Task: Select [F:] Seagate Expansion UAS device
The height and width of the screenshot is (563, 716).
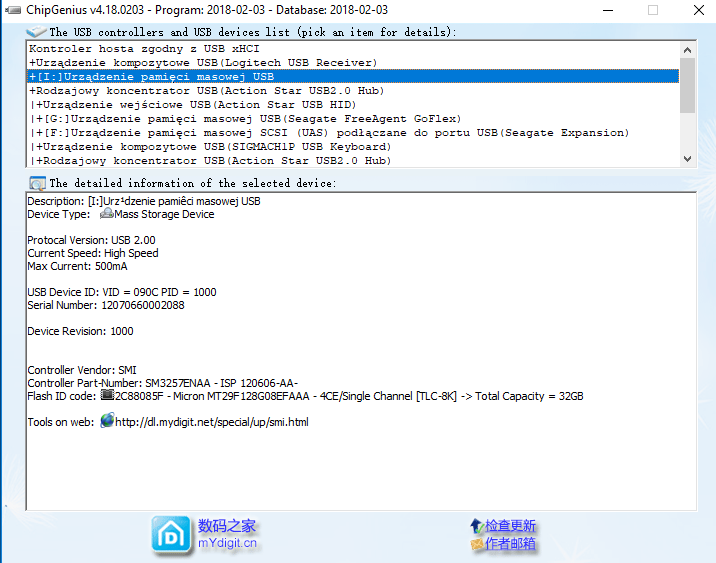Action: 353,132
